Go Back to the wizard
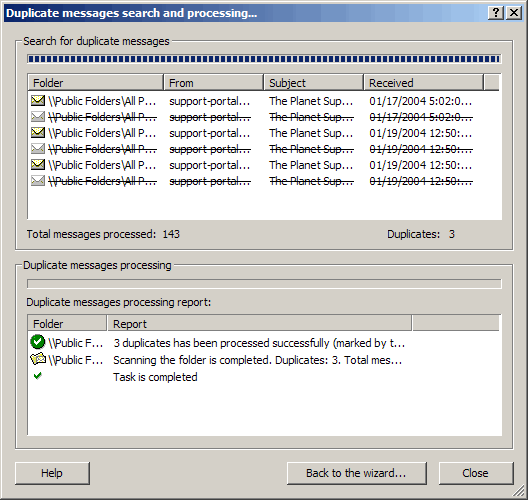 pos(357,473)
